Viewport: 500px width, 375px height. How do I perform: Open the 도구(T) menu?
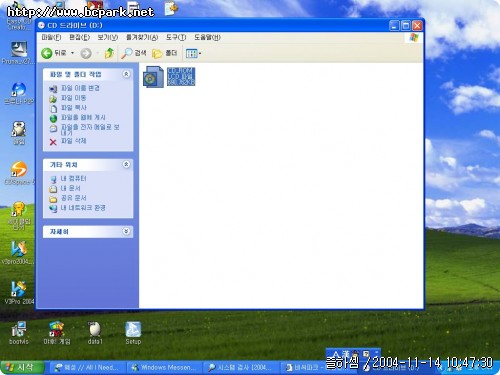click(176, 37)
